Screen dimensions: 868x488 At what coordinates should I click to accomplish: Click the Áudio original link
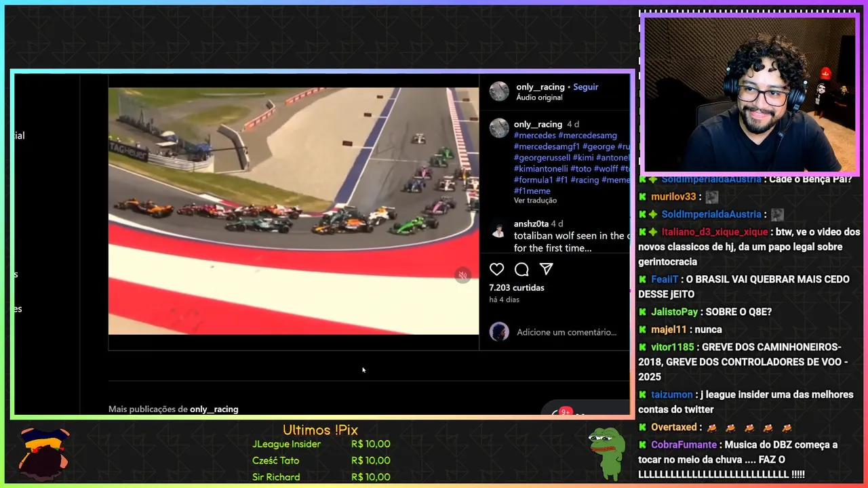click(539, 98)
